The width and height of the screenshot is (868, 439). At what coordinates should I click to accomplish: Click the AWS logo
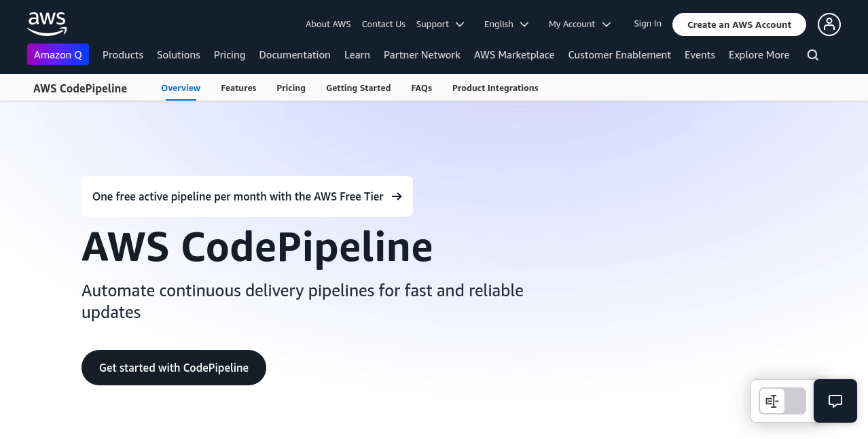coord(47,24)
